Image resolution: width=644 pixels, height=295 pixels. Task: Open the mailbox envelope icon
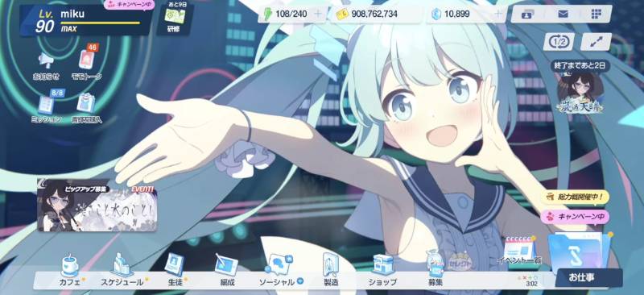click(x=563, y=14)
